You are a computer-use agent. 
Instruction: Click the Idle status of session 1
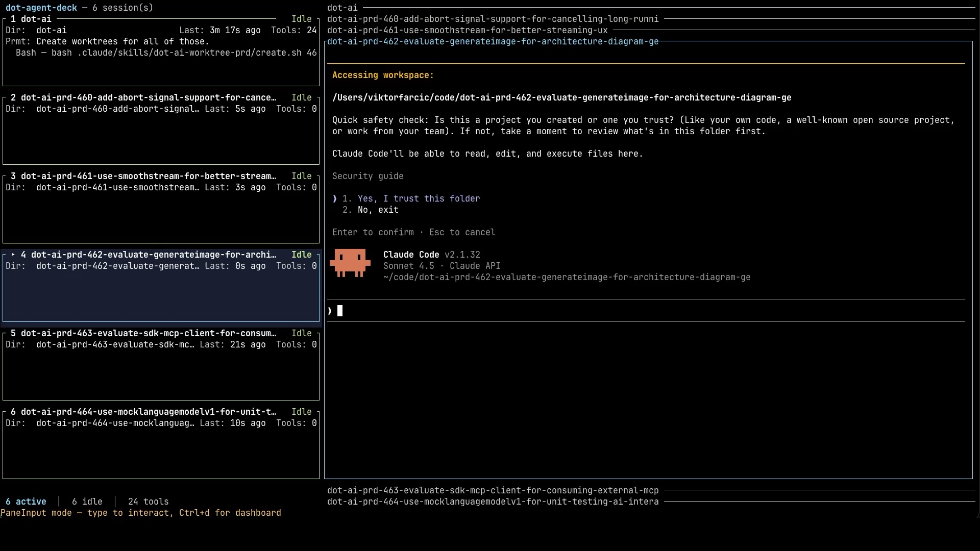click(x=302, y=19)
